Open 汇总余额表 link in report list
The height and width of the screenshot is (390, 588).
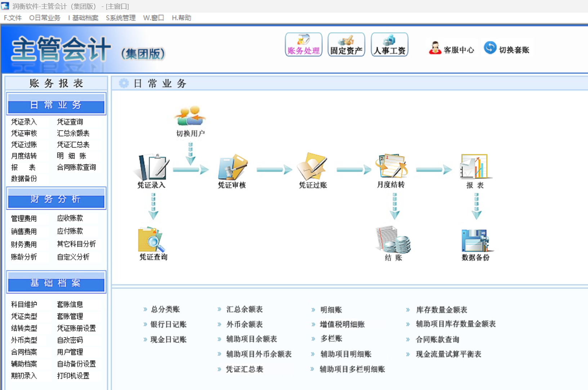click(245, 309)
